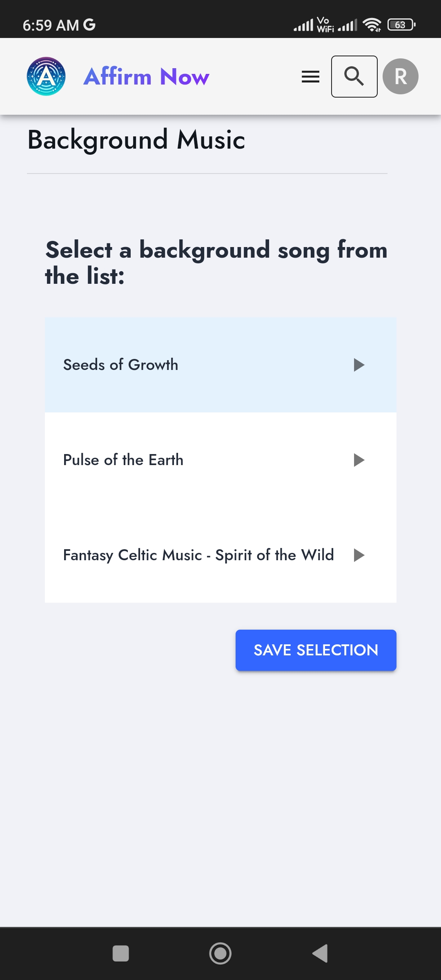Play the Pulse of the Earth preview
This screenshot has width=441, height=980.
click(359, 460)
